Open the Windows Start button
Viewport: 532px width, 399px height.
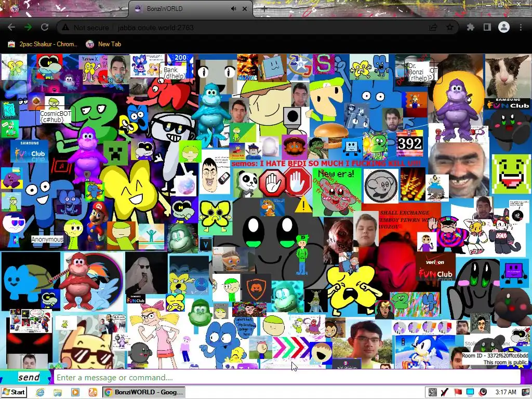tap(14, 392)
